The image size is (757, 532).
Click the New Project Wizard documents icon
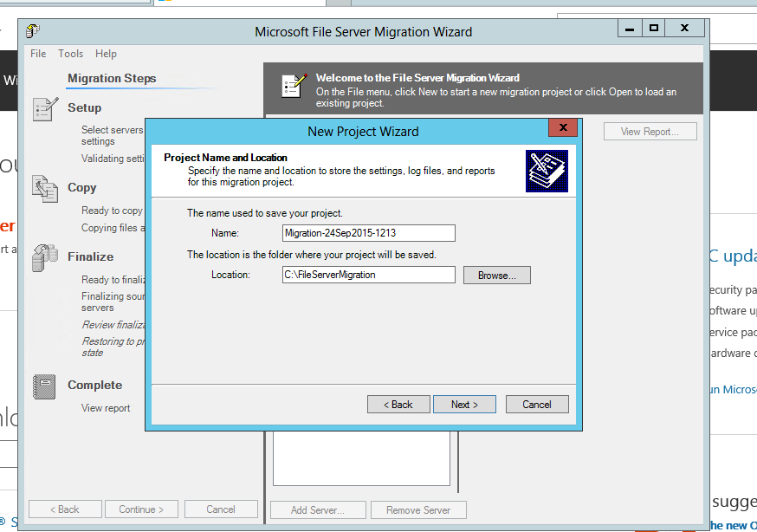pyautogui.click(x=547, y=171)
